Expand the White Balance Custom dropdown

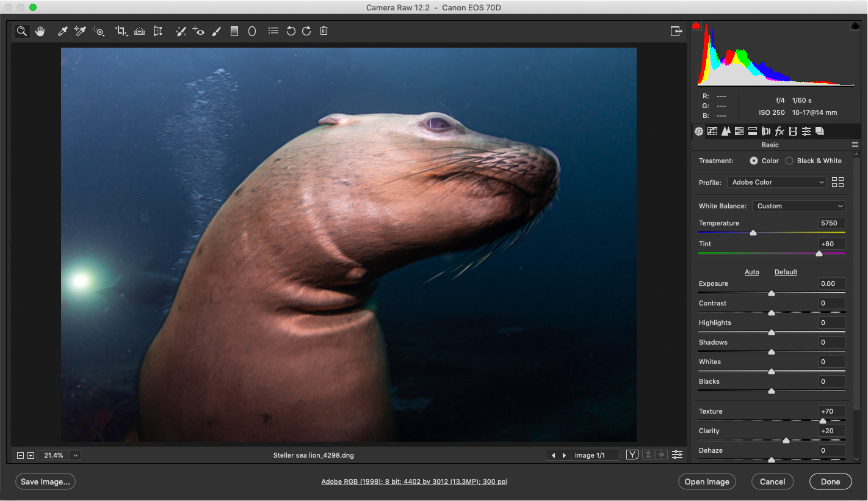[799, 206]
